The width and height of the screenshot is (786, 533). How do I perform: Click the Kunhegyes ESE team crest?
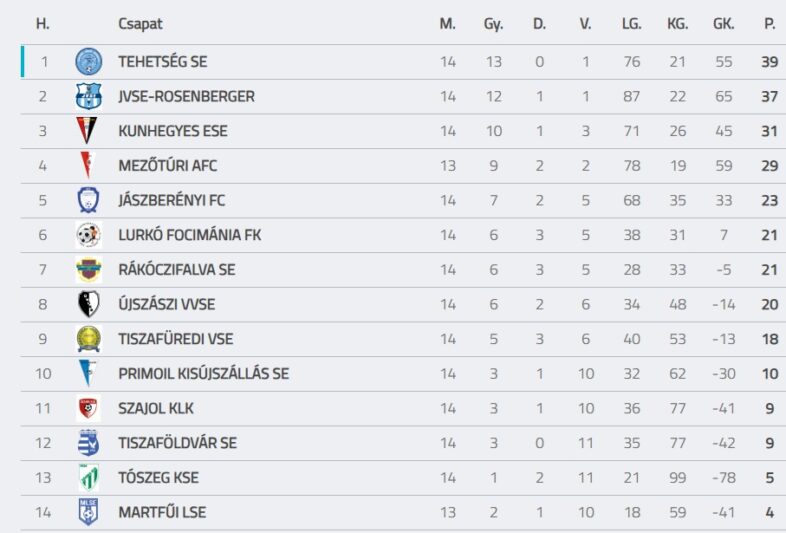click(x=89, y=131)
